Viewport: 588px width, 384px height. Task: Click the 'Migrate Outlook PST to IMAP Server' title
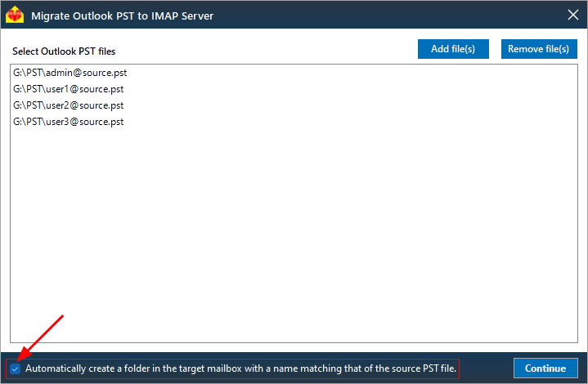pos(122,16)
